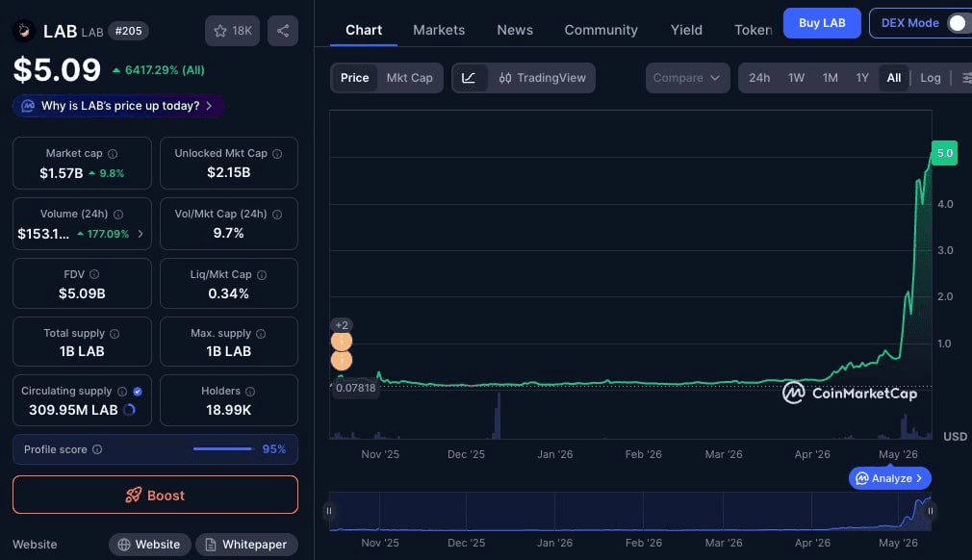Image resolution: width=972 pixels, height=560 pixels.
Task: Select the line chart view icon
Action: [x=470, y=78]
